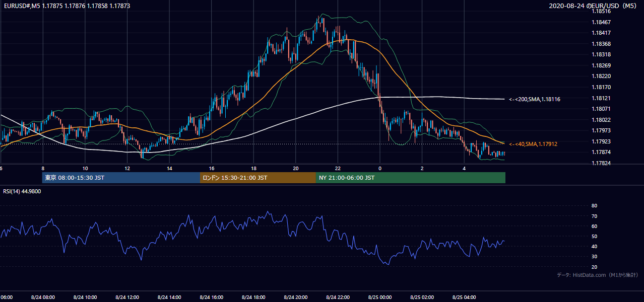Screen dimensions: 644x302
Task: Click RSI axis level 60
Action: click(x=594, y=226)
